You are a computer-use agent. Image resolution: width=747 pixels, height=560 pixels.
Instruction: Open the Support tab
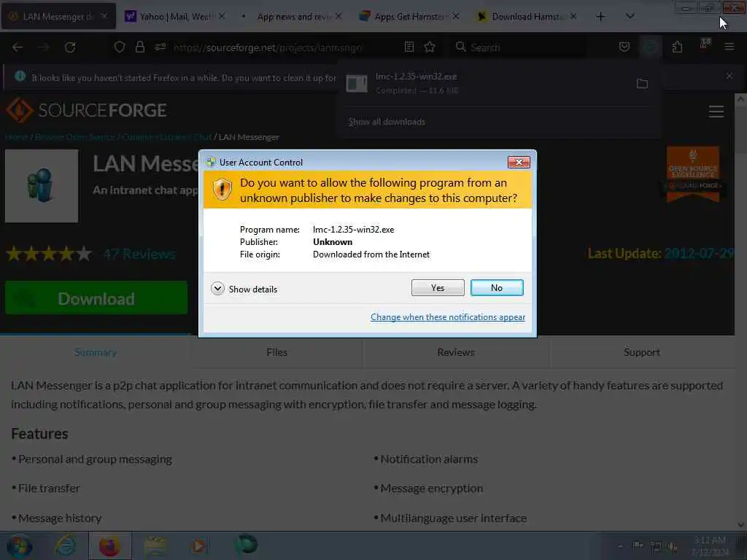pyautogui.click(x=642, y=352)
